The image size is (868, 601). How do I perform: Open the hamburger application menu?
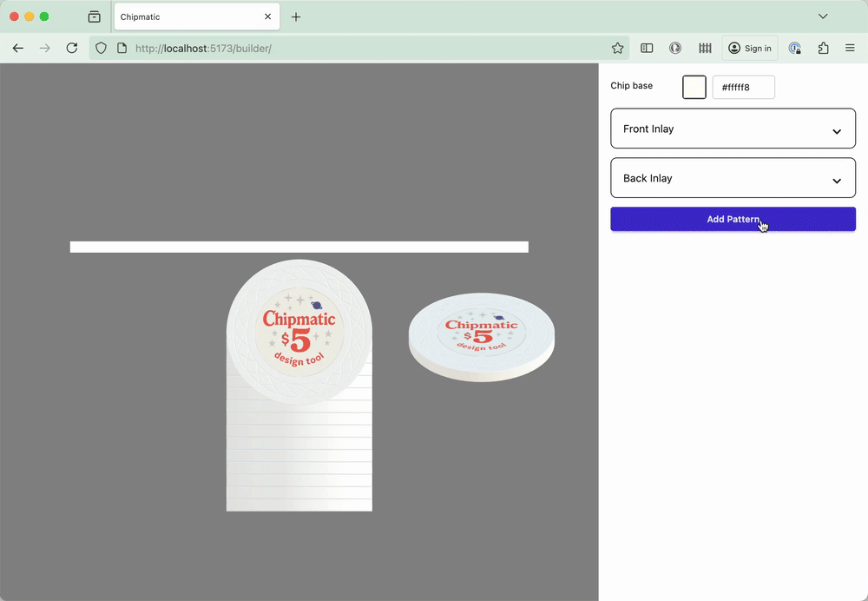(x=851, y=48)
